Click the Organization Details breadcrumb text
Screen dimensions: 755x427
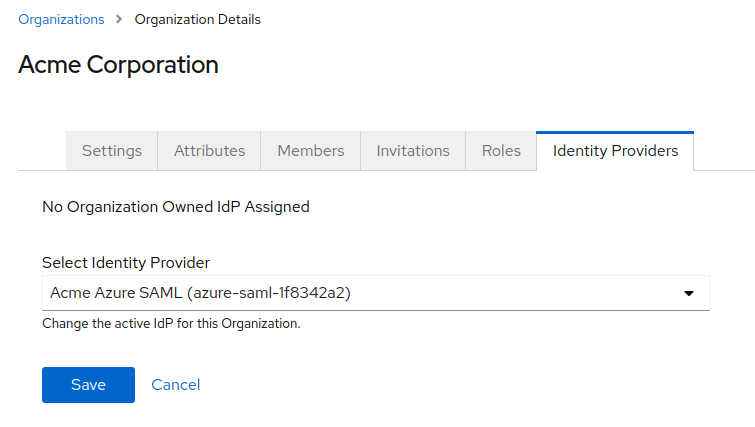click(197, 19)
